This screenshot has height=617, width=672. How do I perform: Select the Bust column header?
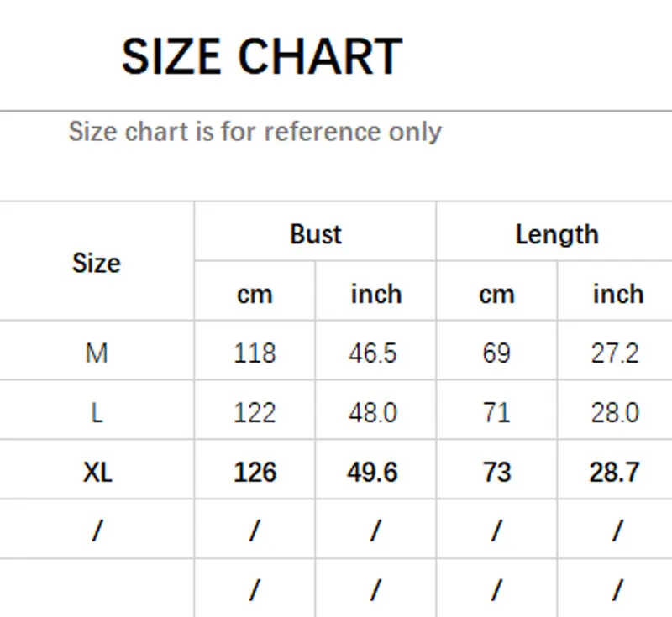316,233
